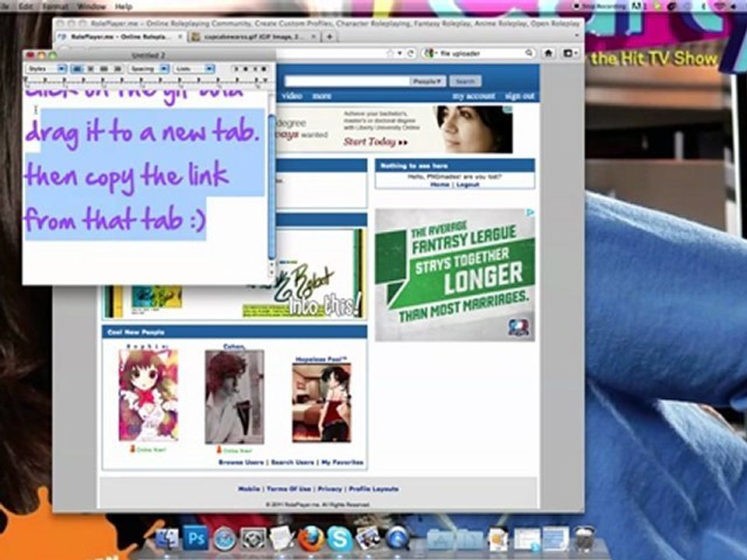747x560 pixels.
Task: Click sign out link
Action: click(519, 96)
